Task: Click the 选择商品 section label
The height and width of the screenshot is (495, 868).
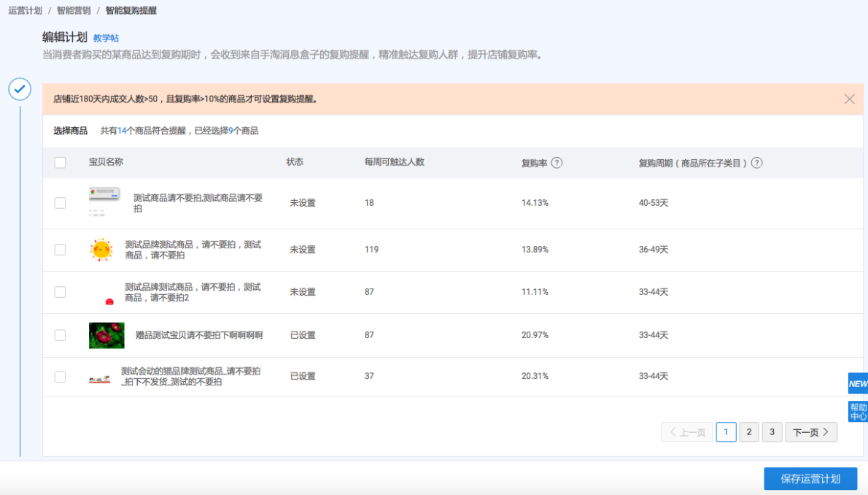Action: [x=70, y=131]
